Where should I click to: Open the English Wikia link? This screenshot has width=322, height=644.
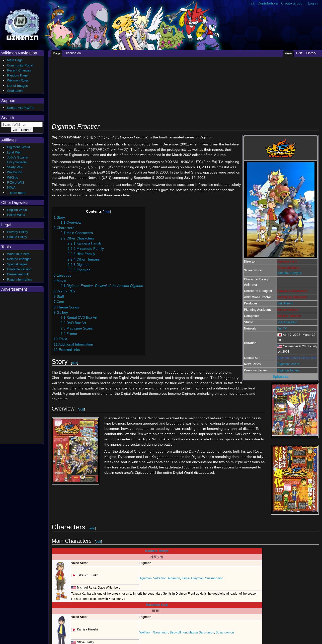(x=17, y=210)
